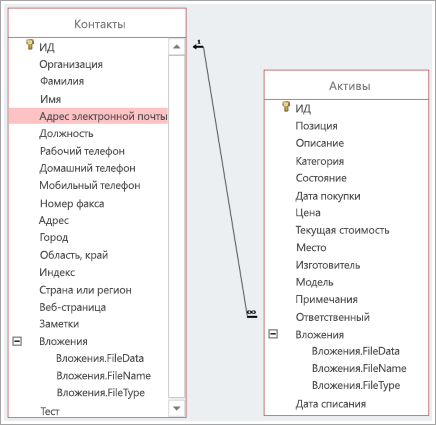Select the Цена field

[308, 213]
